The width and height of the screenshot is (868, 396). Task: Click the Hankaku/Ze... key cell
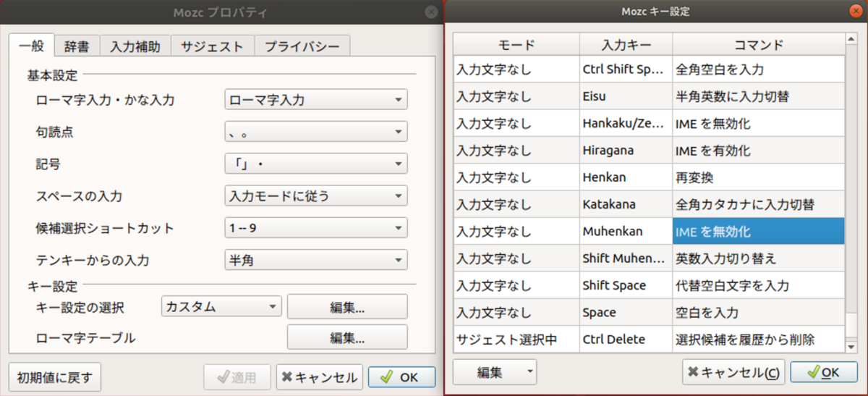coord(626,123)
